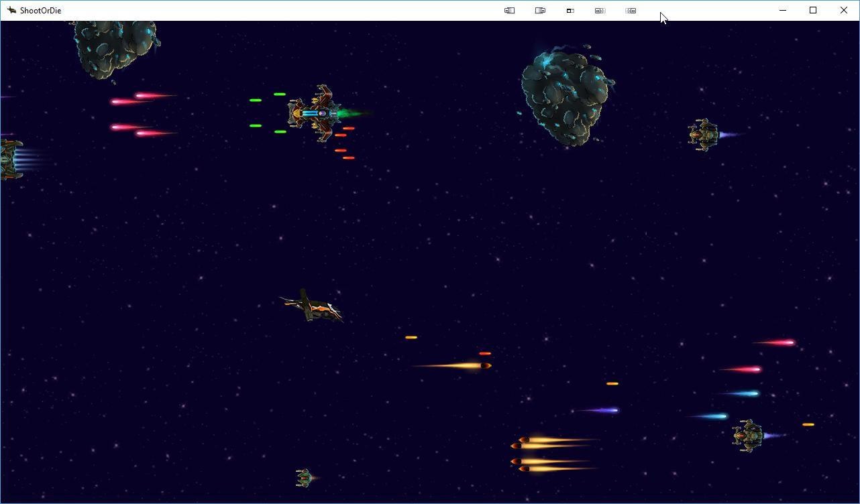Click the center title-bar icon with bold black square
The width and height of the screenshot is (860, 504).
pos(570,11)
